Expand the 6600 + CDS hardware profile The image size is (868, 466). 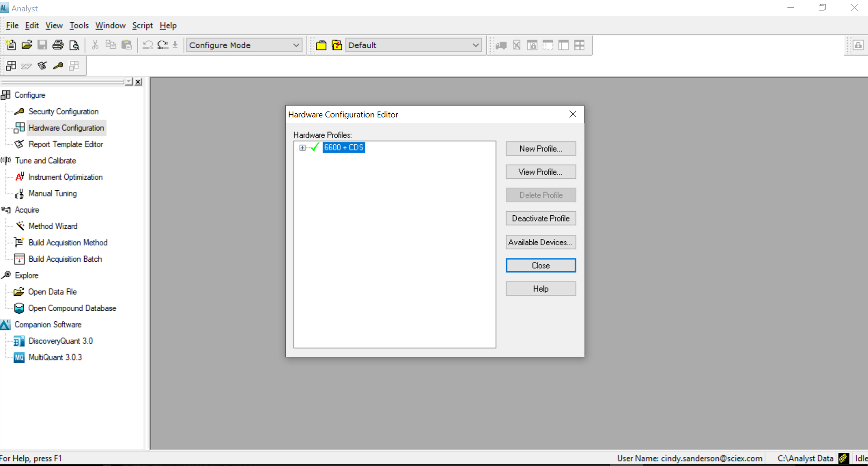[302, 147]
